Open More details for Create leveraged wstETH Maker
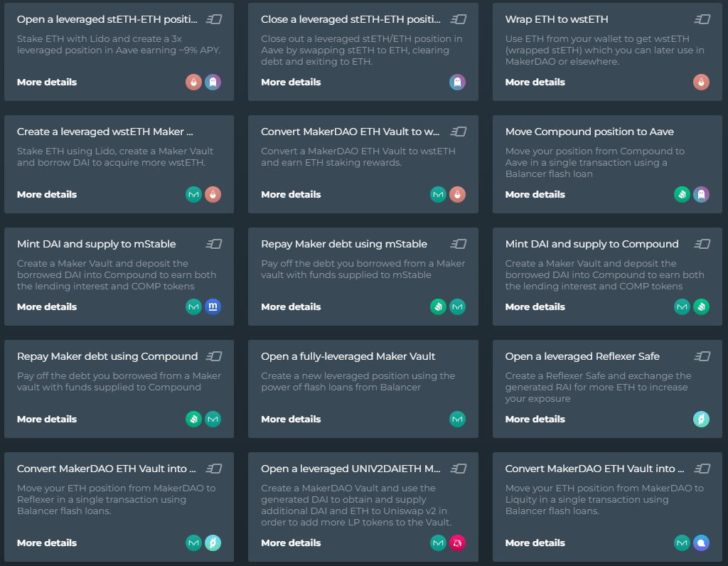 coord(47,195)
